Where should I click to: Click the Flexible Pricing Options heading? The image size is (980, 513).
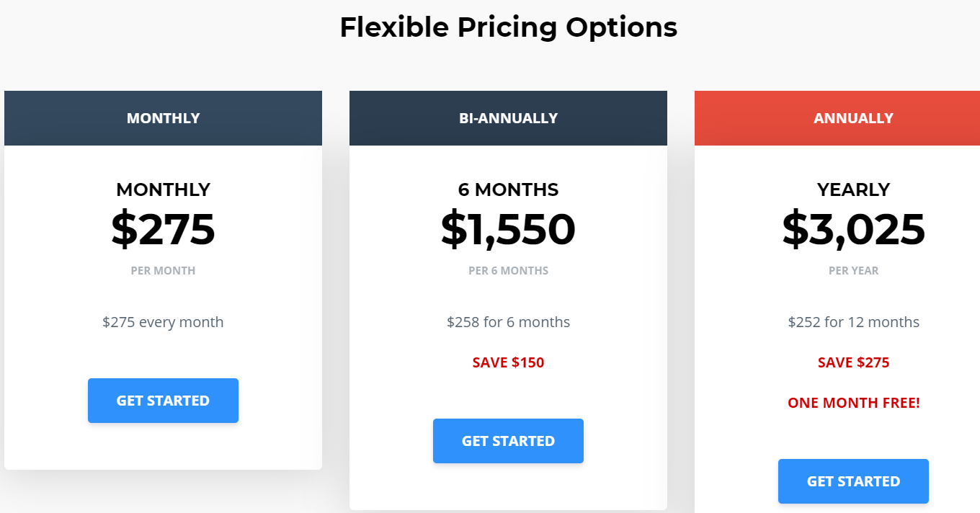(508, 27)
